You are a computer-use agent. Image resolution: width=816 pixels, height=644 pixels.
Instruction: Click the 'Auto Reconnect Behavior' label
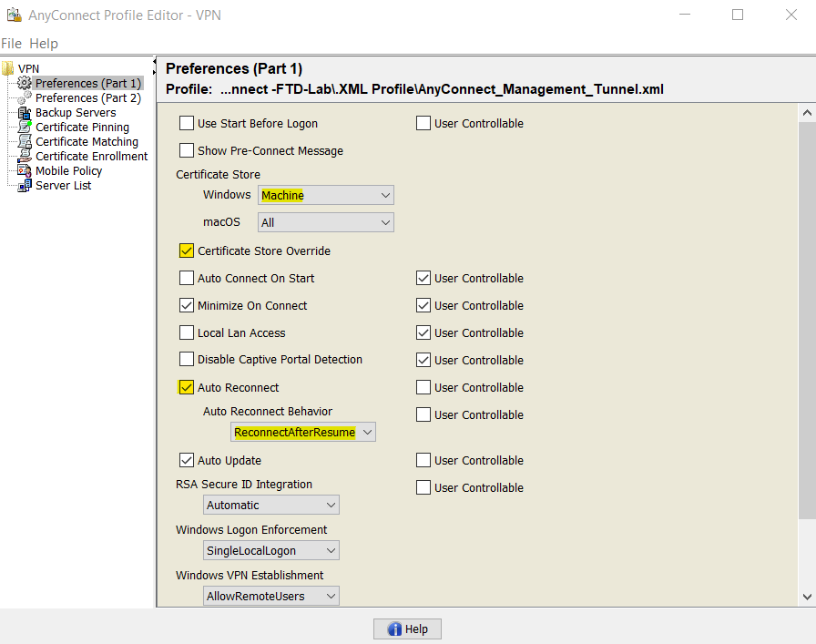coord(268,412)
